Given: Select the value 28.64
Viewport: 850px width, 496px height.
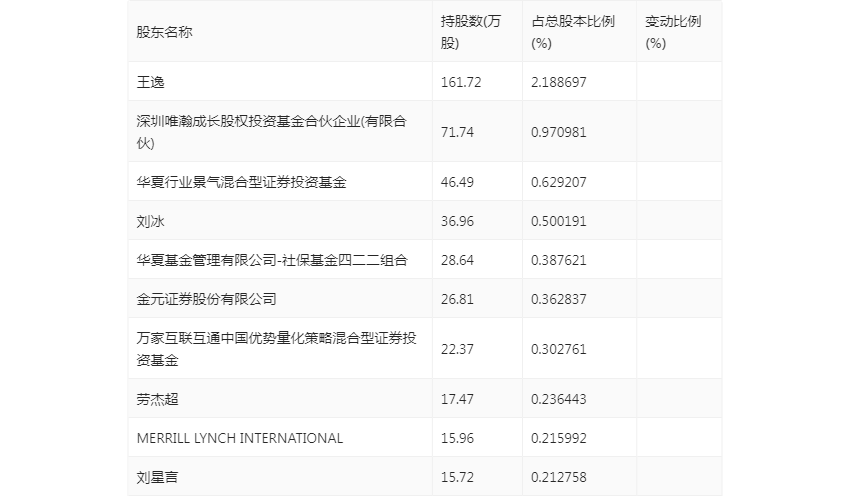Looking at the screenshot, I should coord(457,260).
